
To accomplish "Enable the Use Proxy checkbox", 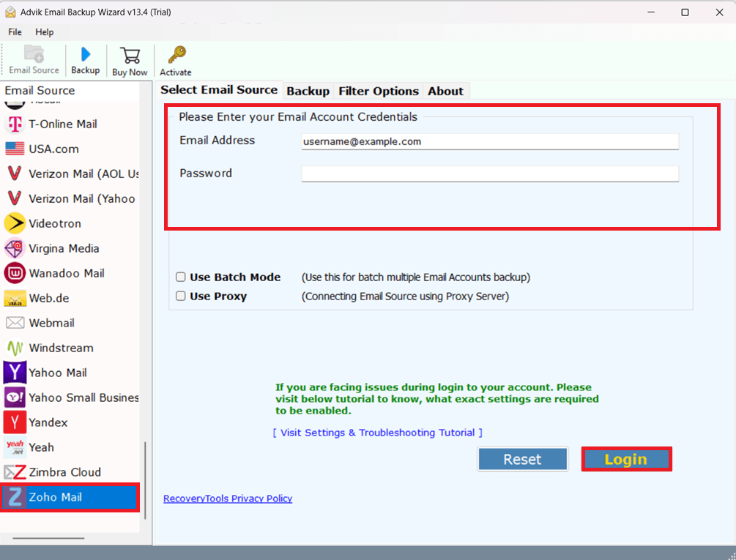I will 181,296.
